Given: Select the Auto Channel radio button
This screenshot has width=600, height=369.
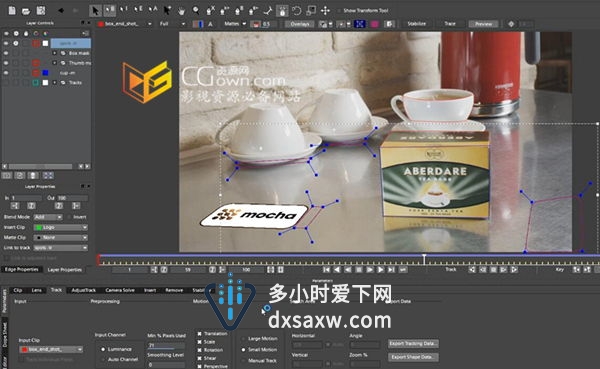Looking at the screenshot, I should (103, 359).
